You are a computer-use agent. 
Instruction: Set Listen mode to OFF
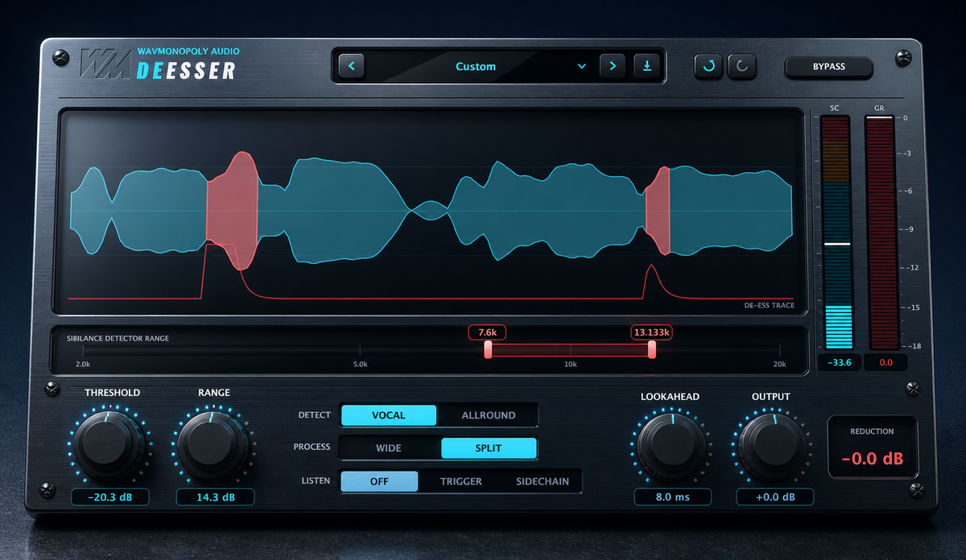pos(379,481)
